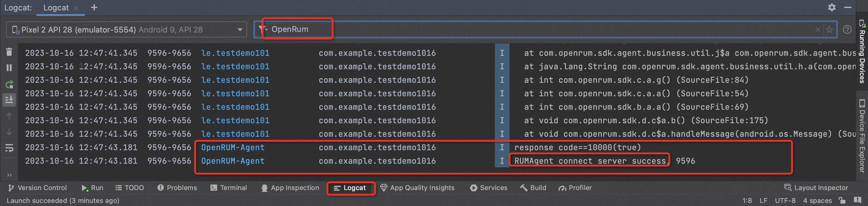Pause logcat output
Viewport: 868px width, 206px height.
9,68
